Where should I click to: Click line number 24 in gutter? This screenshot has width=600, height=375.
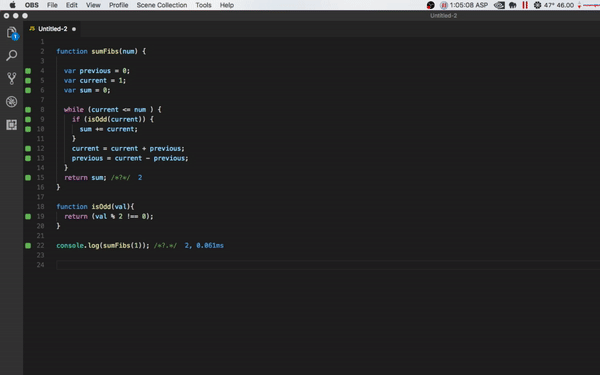(x=41, y=265)
